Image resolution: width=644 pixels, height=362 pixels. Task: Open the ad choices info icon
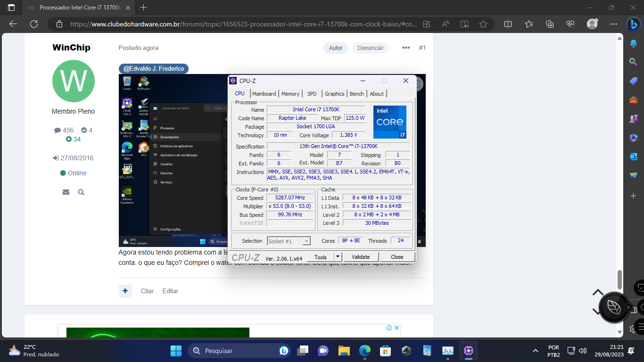tap(389, 328)
